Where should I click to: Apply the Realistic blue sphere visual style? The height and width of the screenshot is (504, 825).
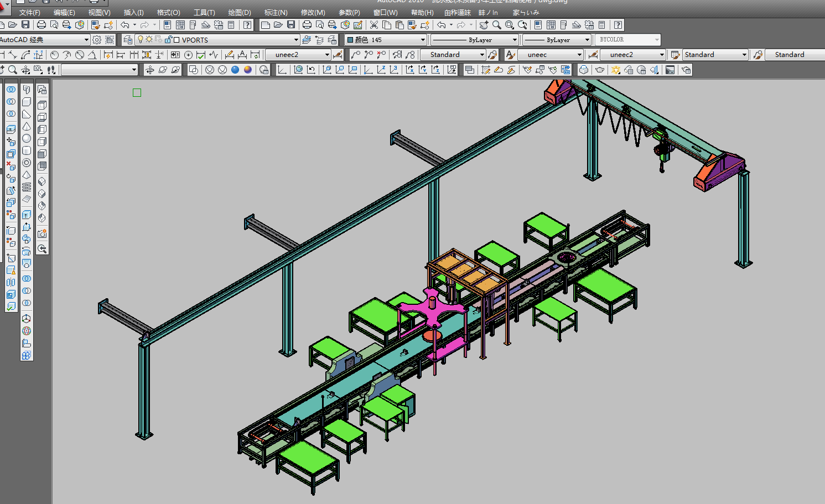pyautogui.click(x=235, y=70)
